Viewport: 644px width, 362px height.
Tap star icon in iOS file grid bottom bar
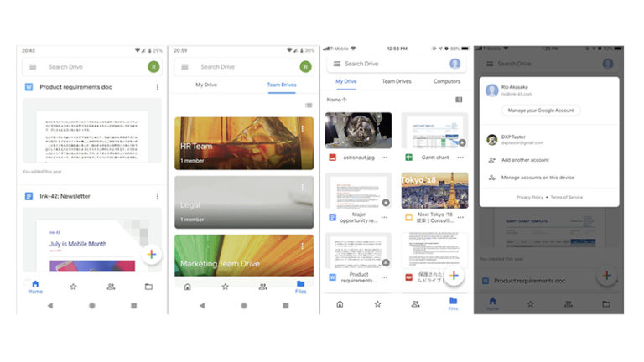pyautogui.click(x=377, y=303)
